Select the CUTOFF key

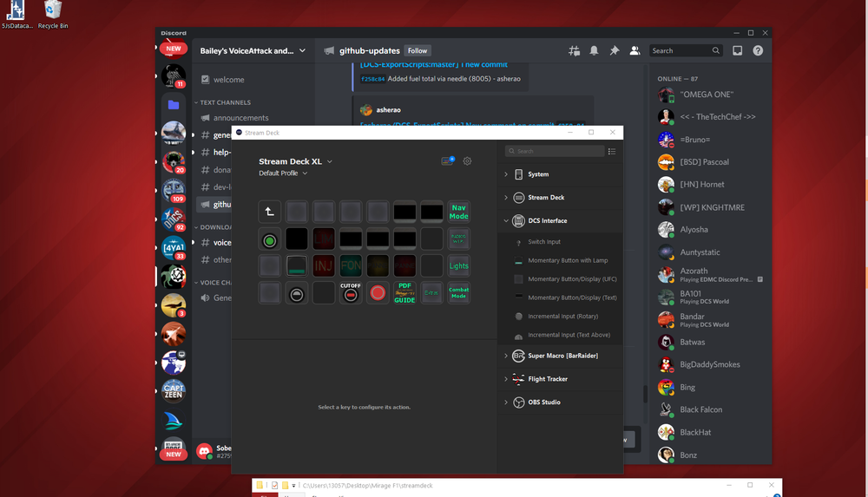(351, 292)
